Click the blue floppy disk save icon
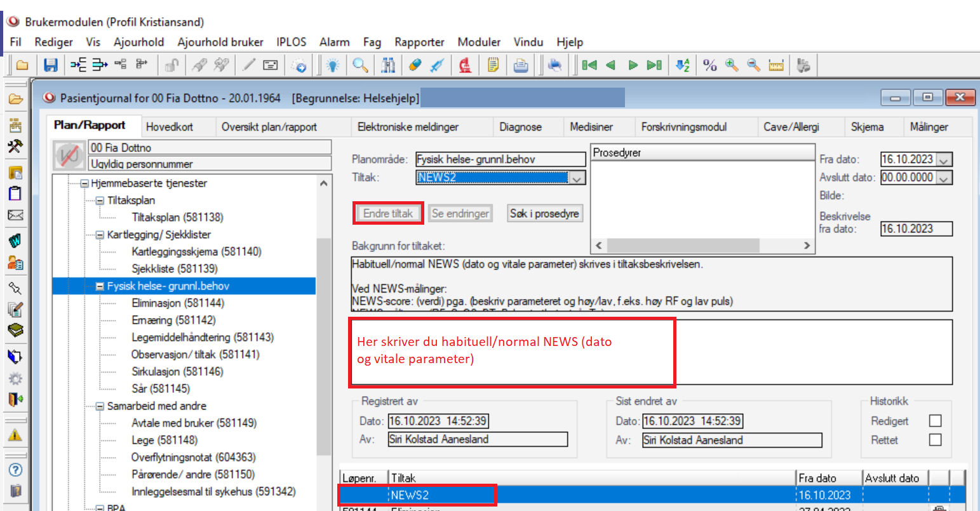Image resolution: width=980 pixels, height=511 pixels. 50,65
